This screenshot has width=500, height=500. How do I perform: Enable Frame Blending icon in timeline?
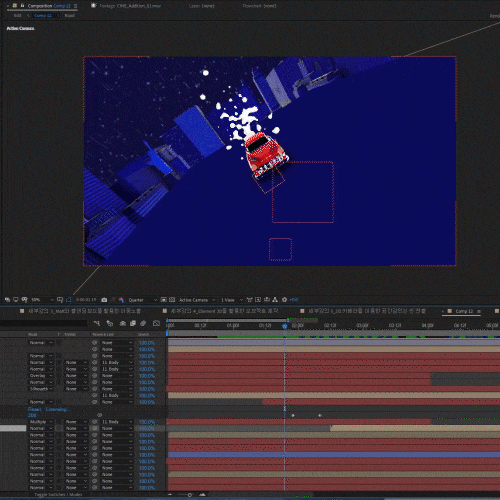pos(133,323)
